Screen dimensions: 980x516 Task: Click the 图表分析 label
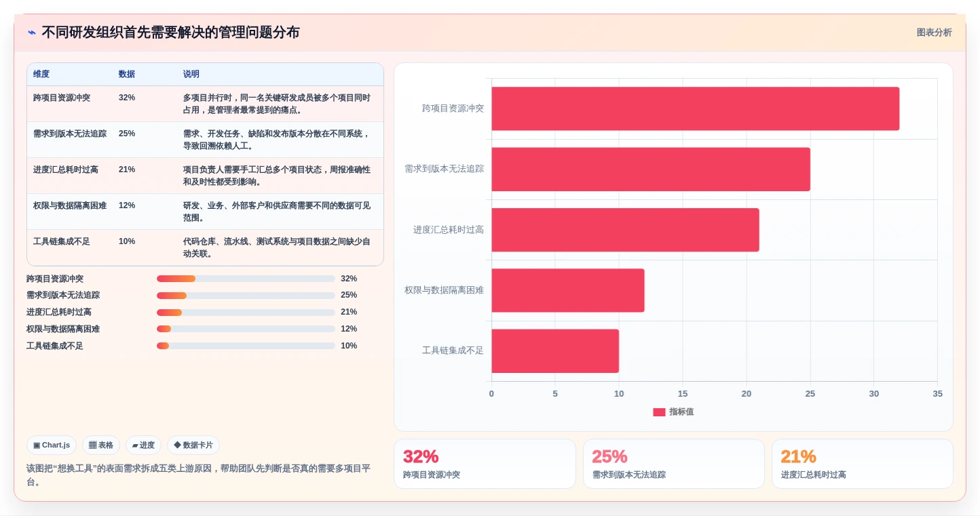[934, 33]
